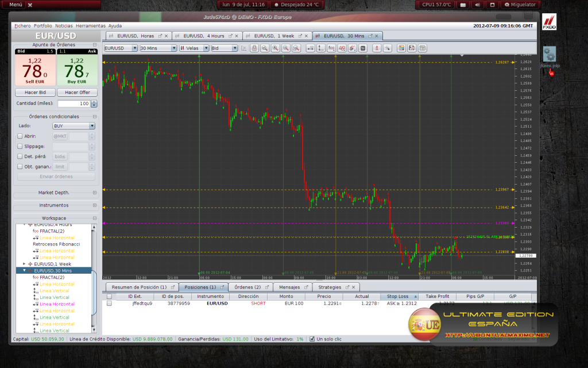This screenshot has height=368, width=588.
Task: Collapse the Apunte de Órdenes panel
Action: click(x=95, y=45)
